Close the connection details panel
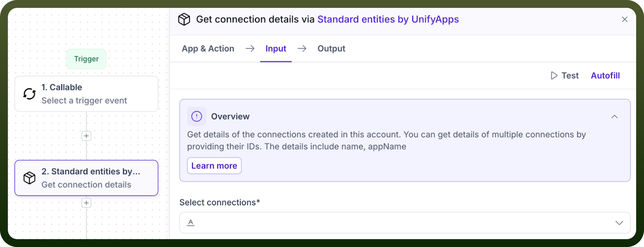 click(x=625, y=19)
